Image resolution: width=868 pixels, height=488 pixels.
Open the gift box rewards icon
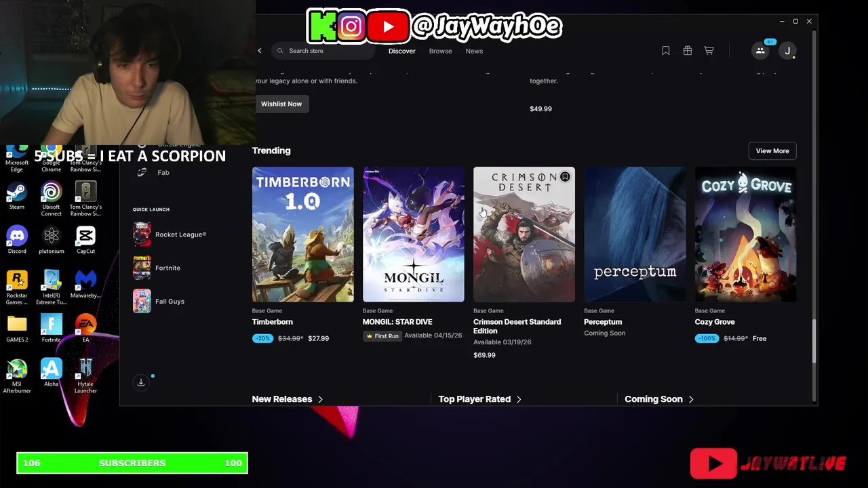click(x=688, y=51)
